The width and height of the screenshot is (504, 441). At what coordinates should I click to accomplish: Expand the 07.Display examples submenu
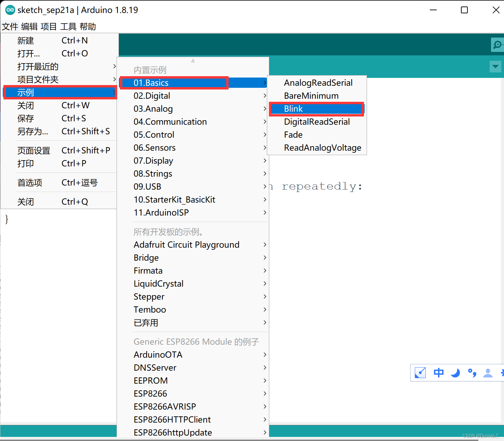click(193, 161)
